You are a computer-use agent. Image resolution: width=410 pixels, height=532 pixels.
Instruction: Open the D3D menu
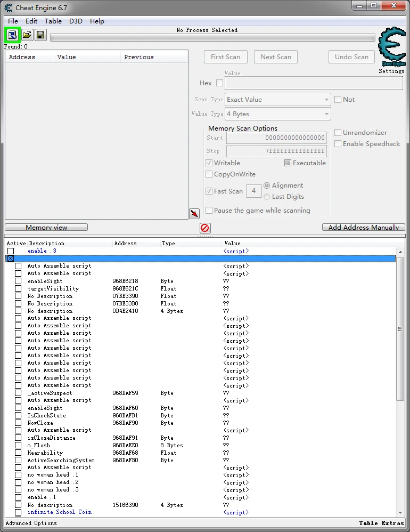(x=76, y=21)
